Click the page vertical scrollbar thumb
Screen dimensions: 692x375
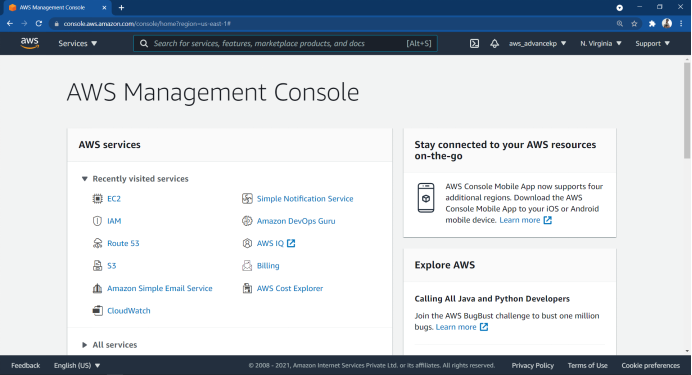[x=687, y=110]
